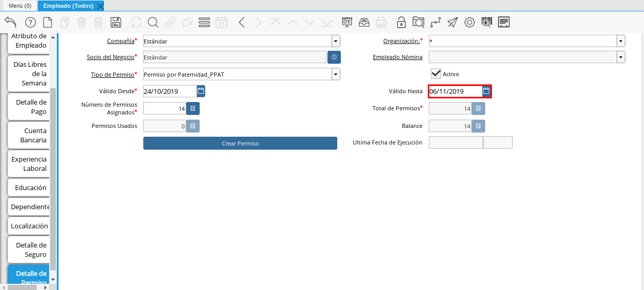Create a new record with page icon
The height and width of the screenshot is (290, 644).
pyautogui.click(x=48, y=22)
